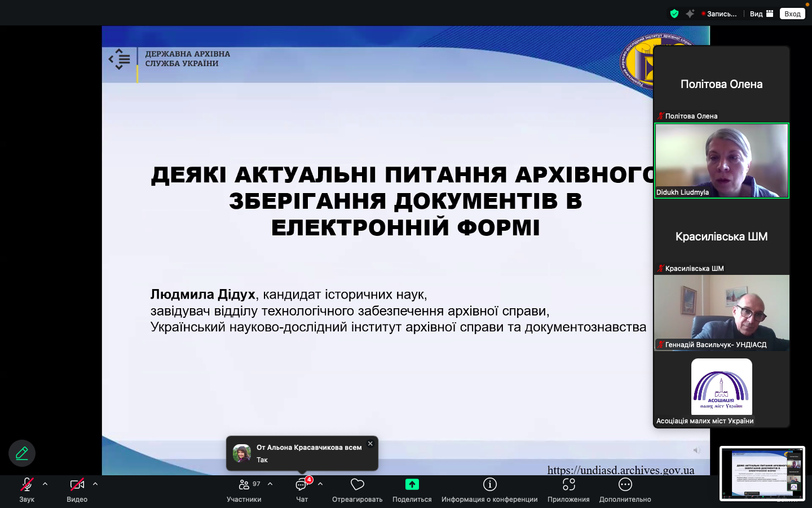Expand the participants options chevron
This screenshot has width=812, height=508.
coord(270,484)
